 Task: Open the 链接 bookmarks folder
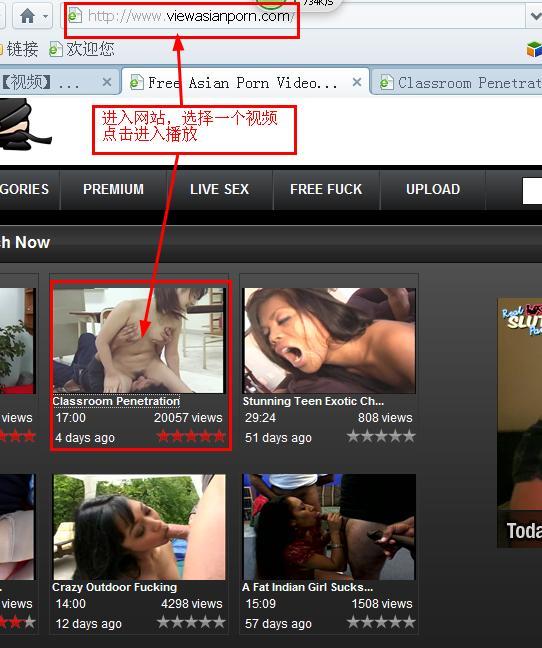point(19,50)
